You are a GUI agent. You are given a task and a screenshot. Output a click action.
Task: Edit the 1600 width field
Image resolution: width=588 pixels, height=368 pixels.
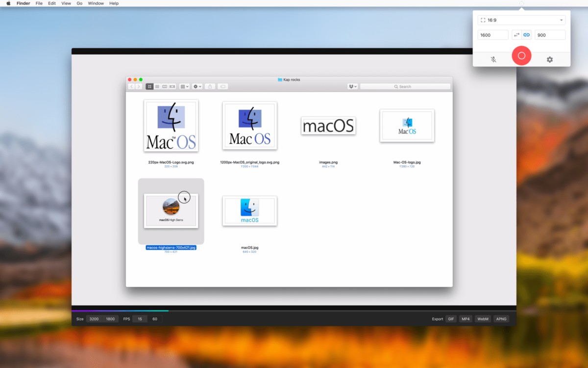point(493,35)
